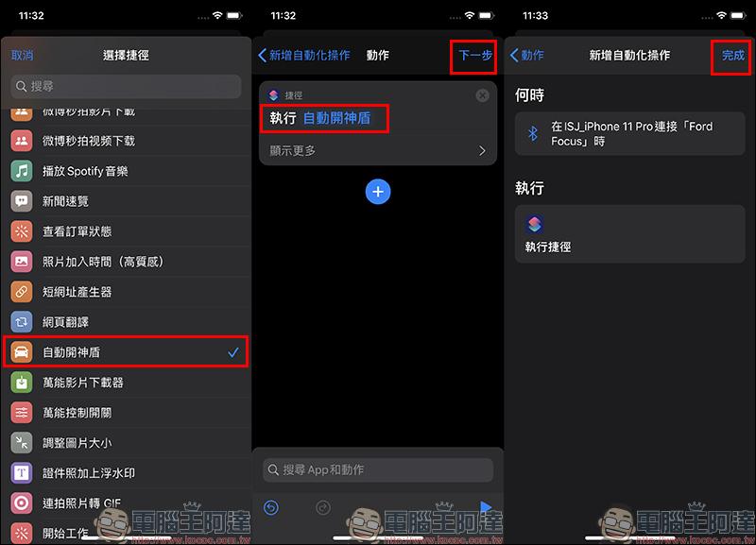Viewport: 756px width, 545px height.
Task: Click the undo arrow icon in bottom toolbar
Action: [271, 507]
